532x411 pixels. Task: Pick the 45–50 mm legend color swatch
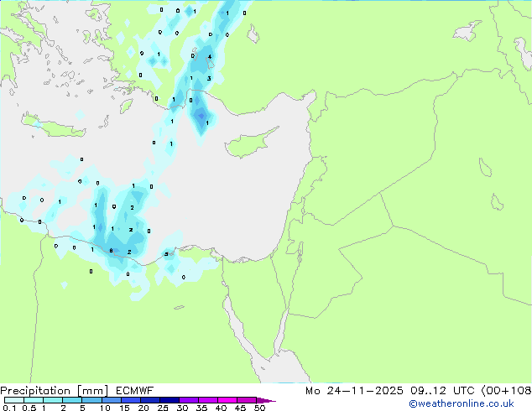pyautogui.click(x=247, y=400)
